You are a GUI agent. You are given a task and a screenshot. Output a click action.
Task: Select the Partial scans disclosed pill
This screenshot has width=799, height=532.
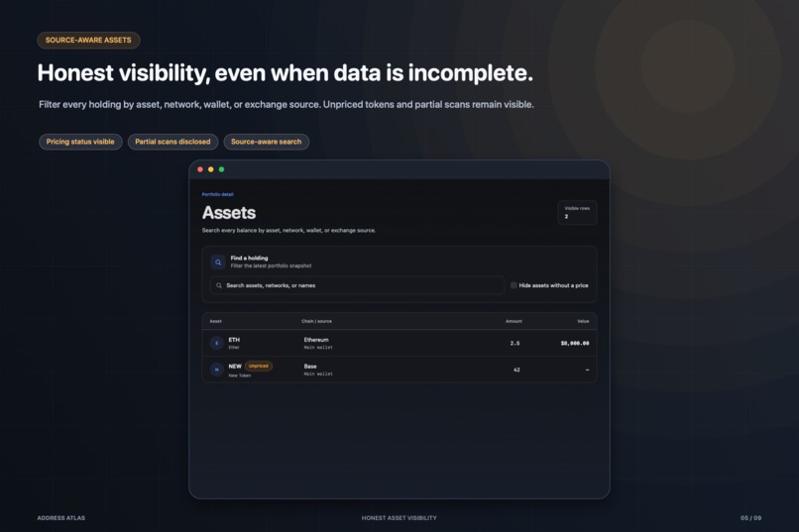click(x=172, y=142)
